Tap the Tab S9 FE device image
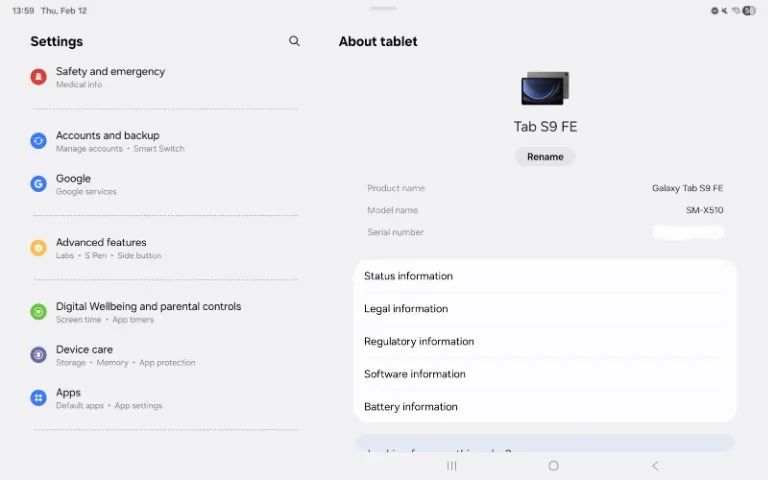 point(545,88)
